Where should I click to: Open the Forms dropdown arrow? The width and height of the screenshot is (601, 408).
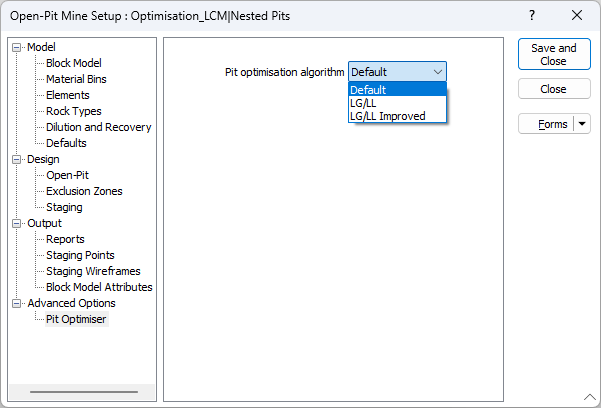point(582,124)
